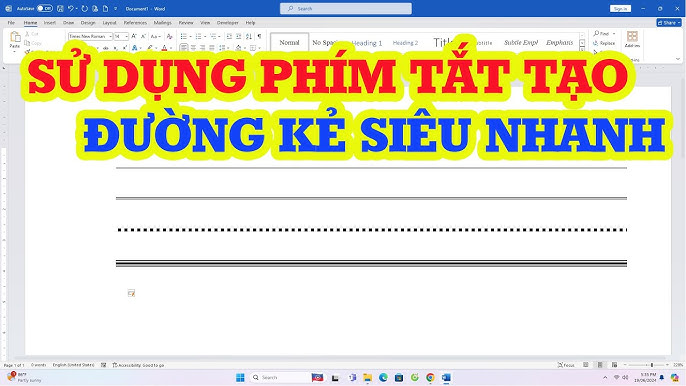Image resolution: width=686 pixels, height=386 pixels.
Task: Expand the Styles gallery More arrow
Action: 582,49
